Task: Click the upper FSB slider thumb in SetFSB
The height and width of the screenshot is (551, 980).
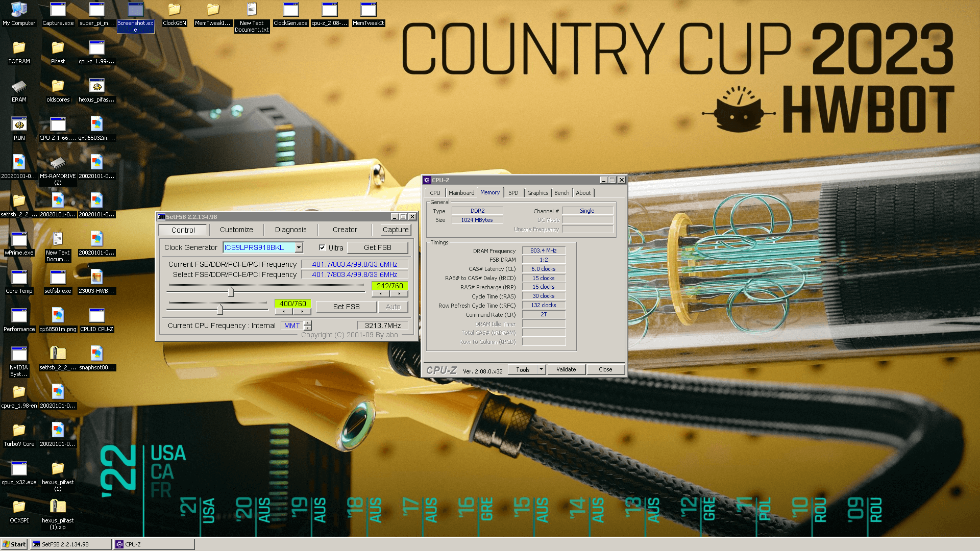Action: point(231,291)
